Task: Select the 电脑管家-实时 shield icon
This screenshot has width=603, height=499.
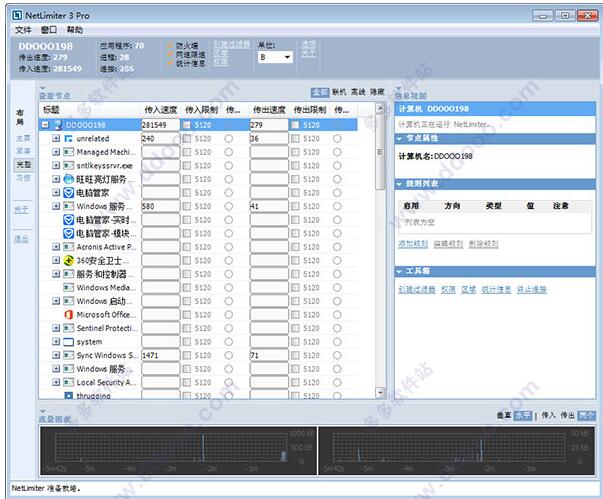Action: click(x=68, y=219)
